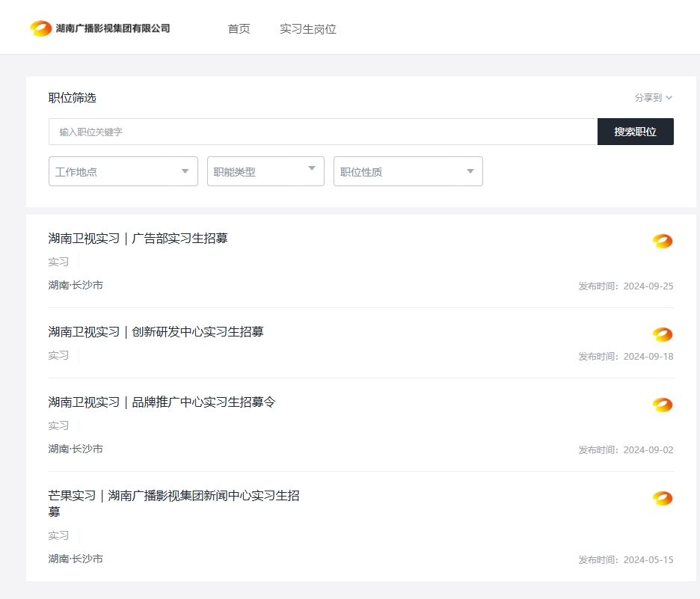
Task: Open job 广告部实习生招募
Action: 138,239
